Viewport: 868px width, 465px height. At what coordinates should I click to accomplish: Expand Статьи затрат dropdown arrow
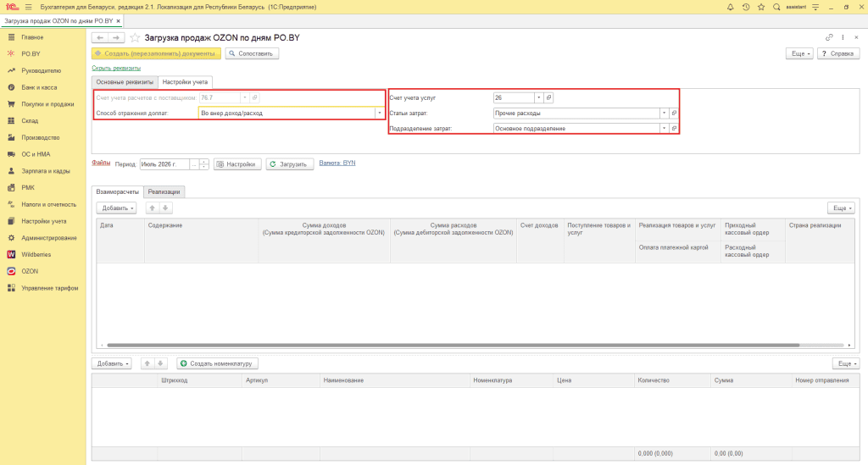tap(664, 113)
